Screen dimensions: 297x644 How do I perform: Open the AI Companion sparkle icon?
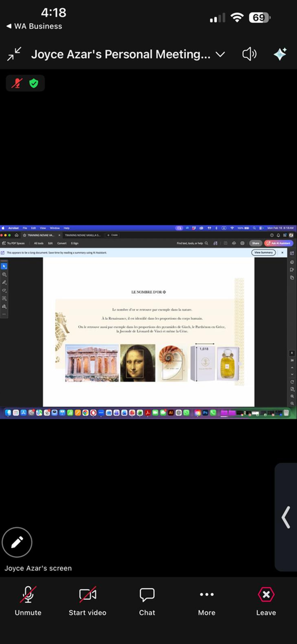click(x=280, y=54)
